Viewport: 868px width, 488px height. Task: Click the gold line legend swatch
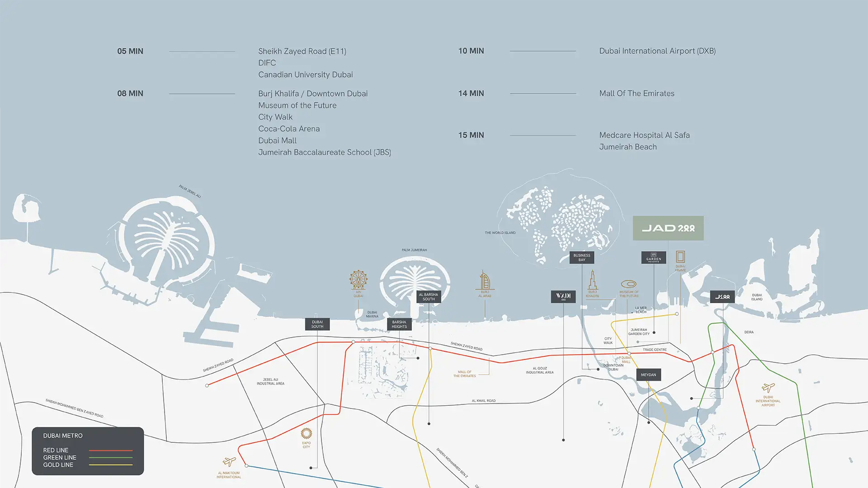tap(110, 465)
